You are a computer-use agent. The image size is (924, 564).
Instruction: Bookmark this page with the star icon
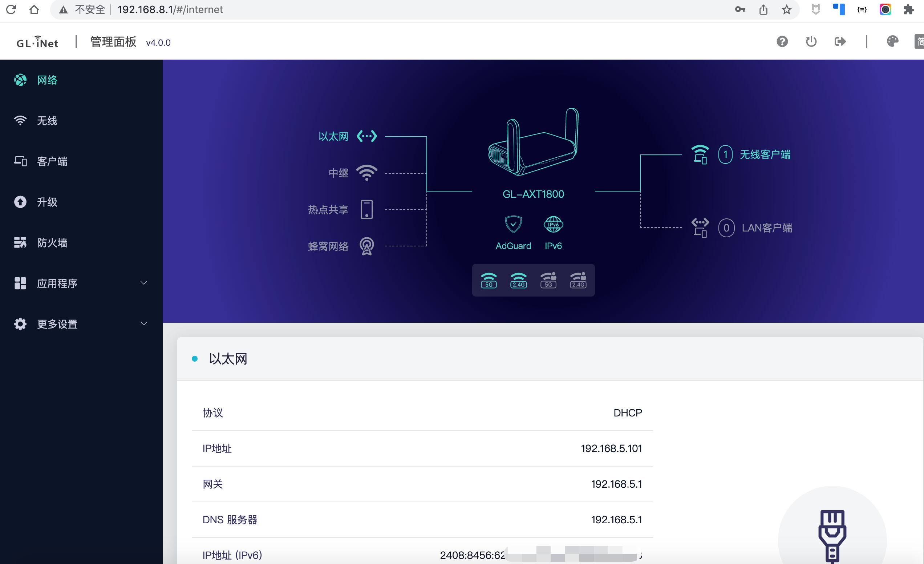786,9
